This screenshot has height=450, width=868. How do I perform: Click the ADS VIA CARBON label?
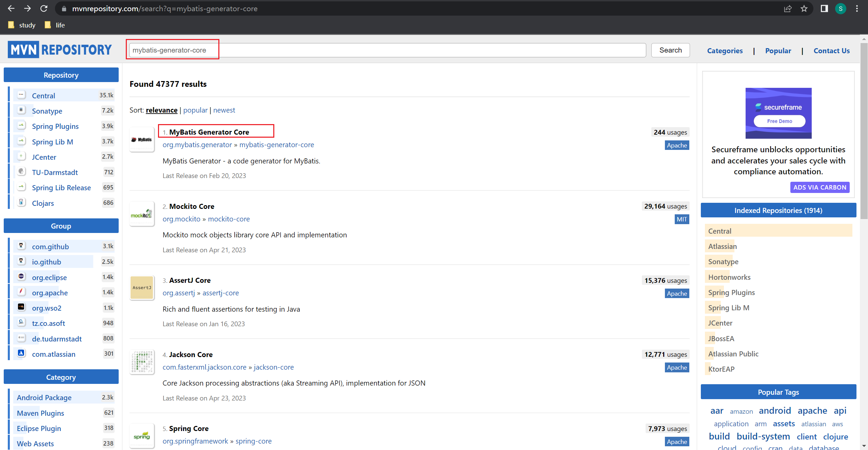point(820,187)
